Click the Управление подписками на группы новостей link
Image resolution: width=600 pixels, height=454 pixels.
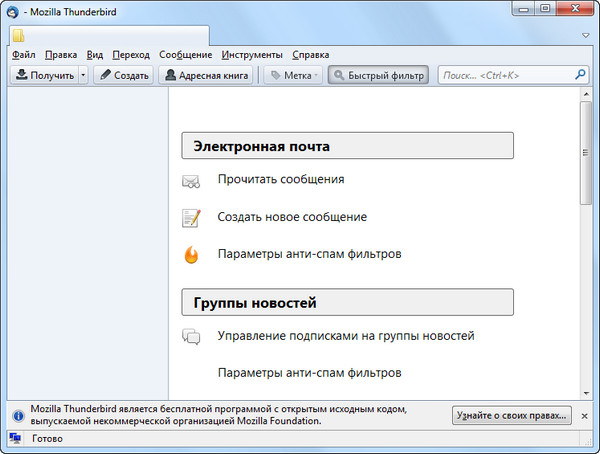click(x=345, y=336)
